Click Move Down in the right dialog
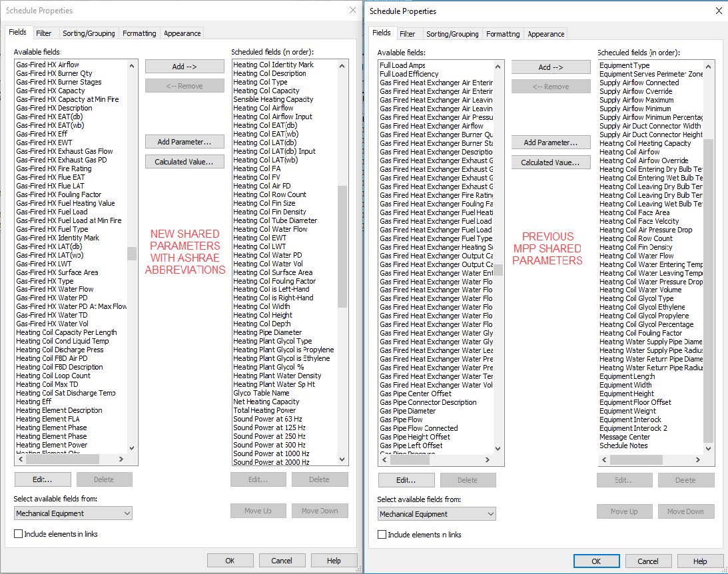 [686, 511]
